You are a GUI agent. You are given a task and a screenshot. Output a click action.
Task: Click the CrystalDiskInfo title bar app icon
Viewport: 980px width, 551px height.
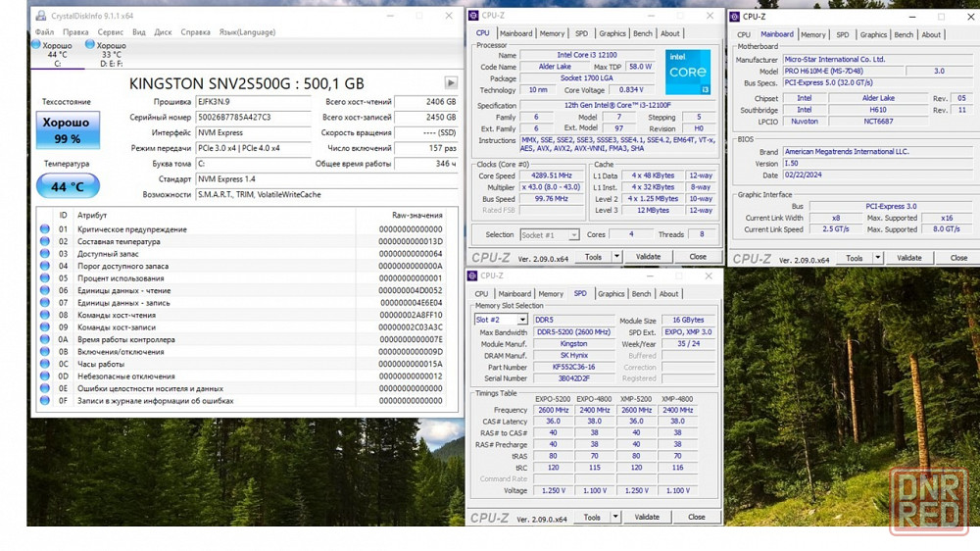(40, 16)
